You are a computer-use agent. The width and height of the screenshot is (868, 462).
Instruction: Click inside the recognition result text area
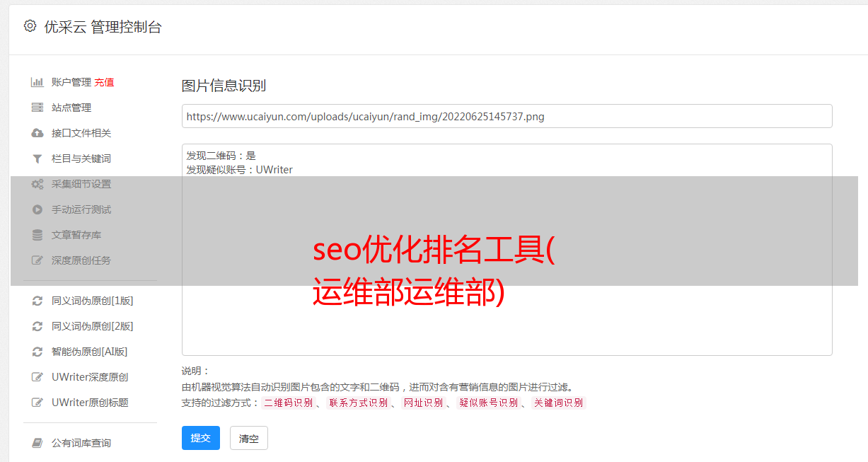click(507, 250)
